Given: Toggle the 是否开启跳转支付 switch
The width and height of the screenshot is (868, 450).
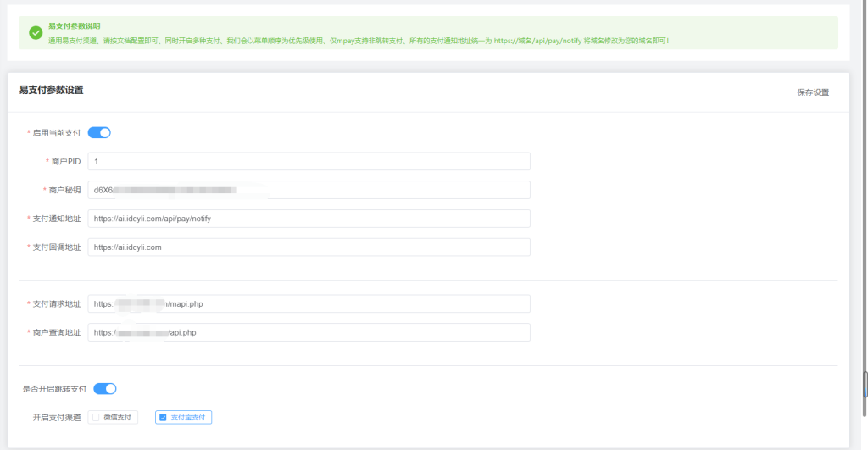Looking at the screenshot, I should tap(104, 389).
